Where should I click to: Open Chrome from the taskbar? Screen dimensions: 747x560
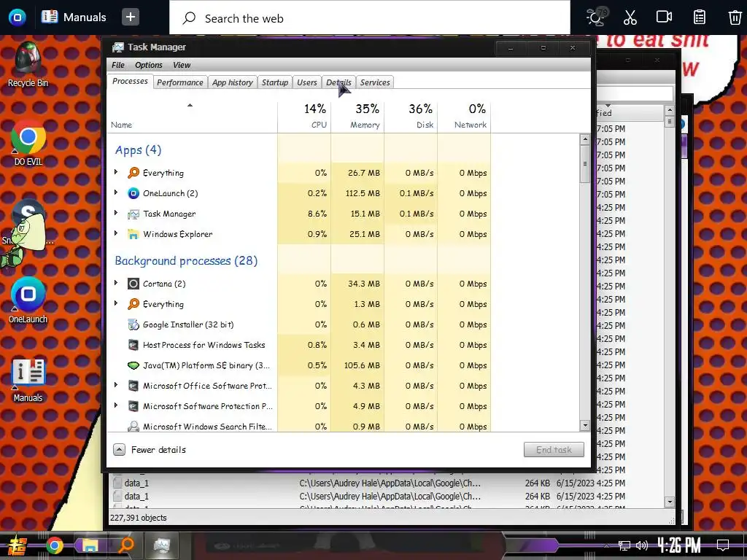pos(54,545)
